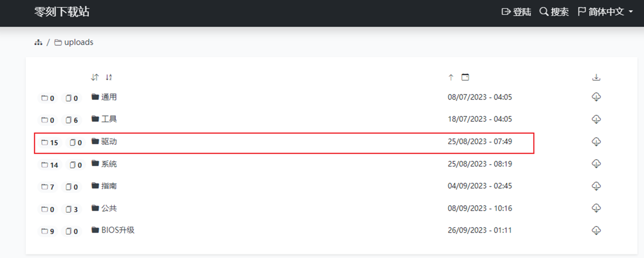Screen dimensions: 644x258
Task: Click the download-all icon in header row
Action: click(x=596, y=77)
